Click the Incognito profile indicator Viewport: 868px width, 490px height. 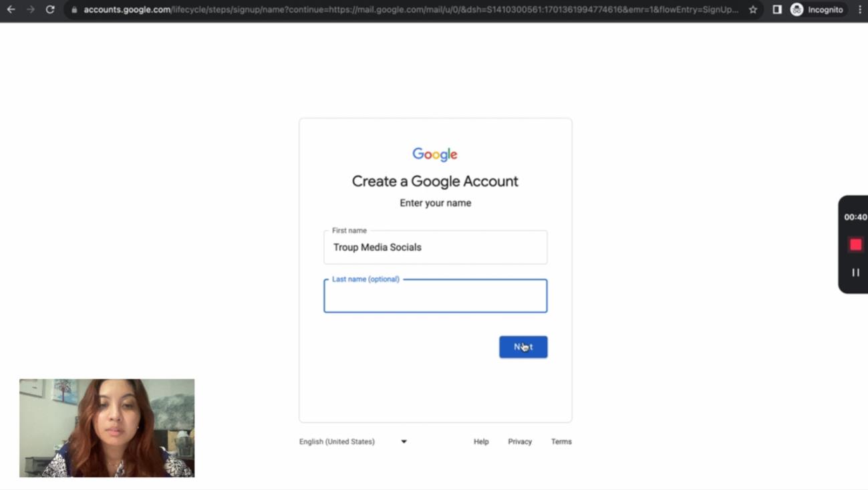pos(817,9)
